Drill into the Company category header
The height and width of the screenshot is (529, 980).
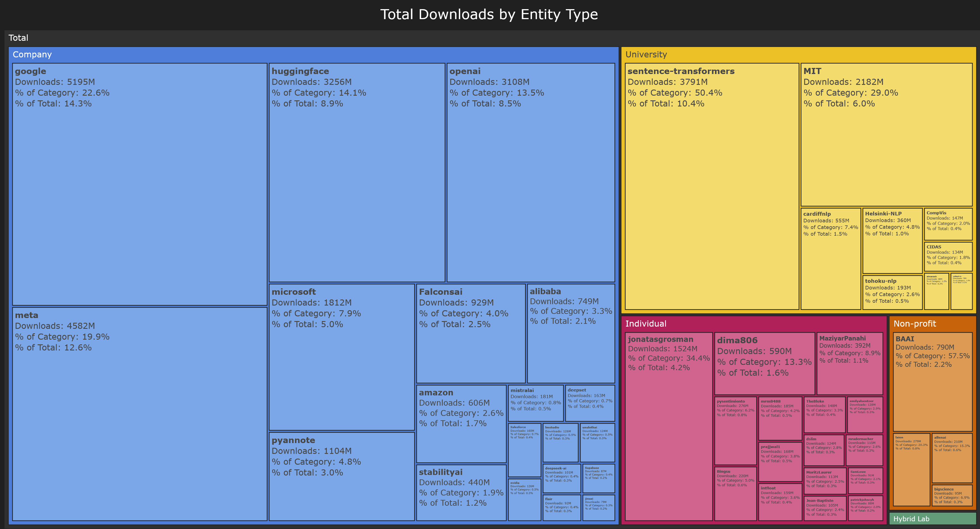[x=32, y=54]
